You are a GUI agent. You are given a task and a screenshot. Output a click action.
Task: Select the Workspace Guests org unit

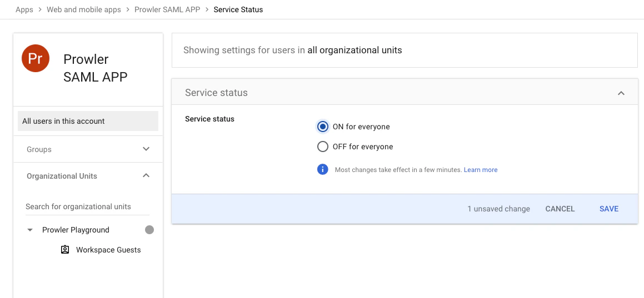(108, 250)
